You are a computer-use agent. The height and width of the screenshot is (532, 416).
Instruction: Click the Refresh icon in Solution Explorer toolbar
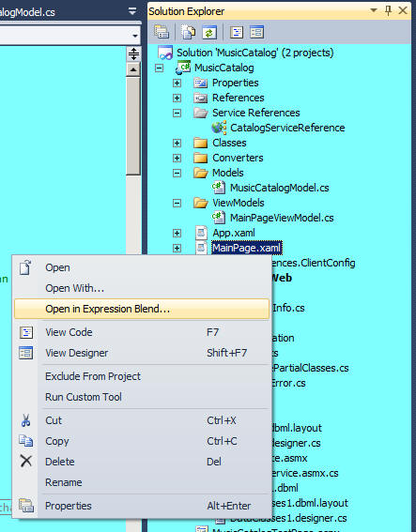(209, 33)
